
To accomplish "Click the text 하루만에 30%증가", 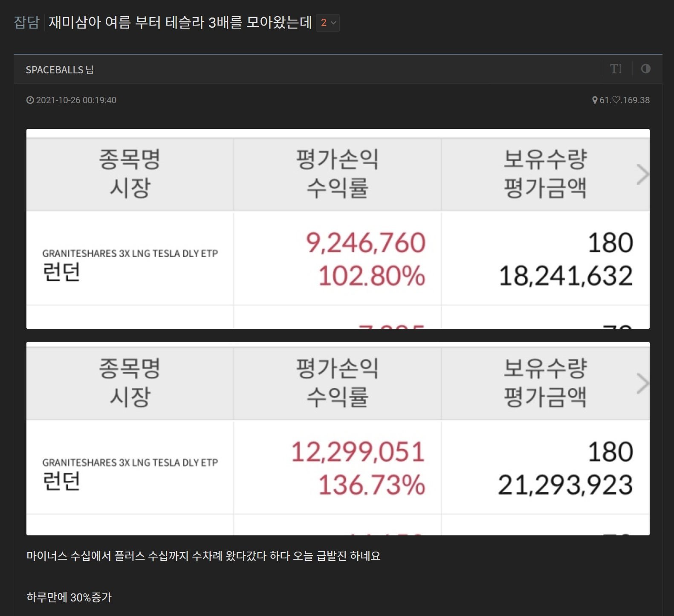I will 69,597.
